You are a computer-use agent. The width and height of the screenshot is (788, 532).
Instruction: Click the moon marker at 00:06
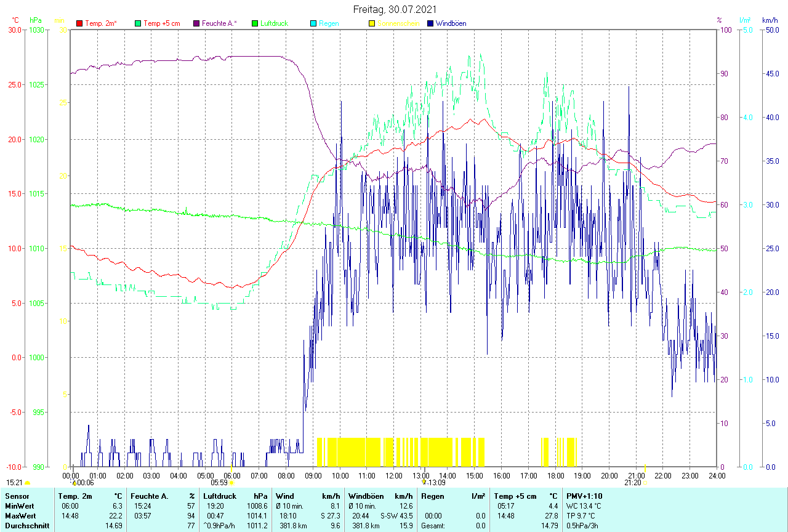(74, 483)
